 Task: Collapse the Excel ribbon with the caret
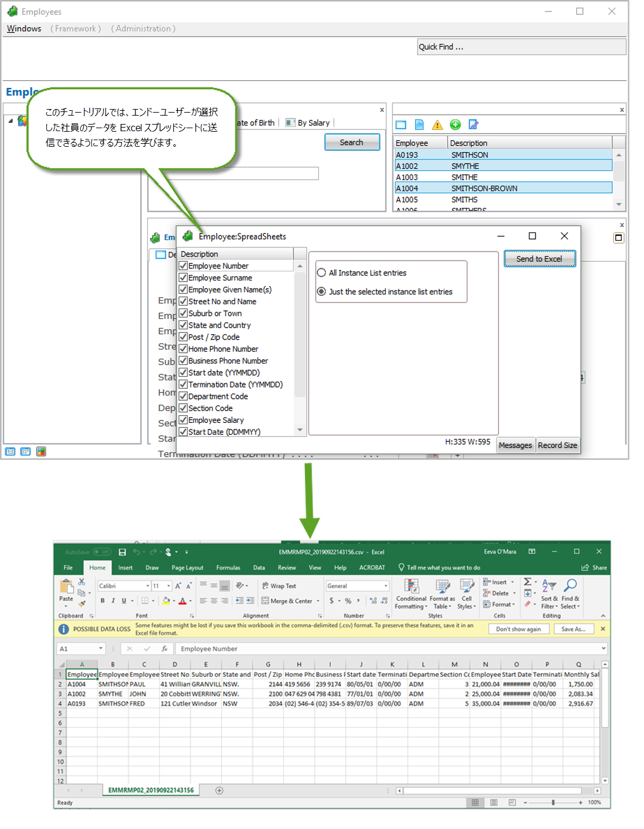(603, 616)
